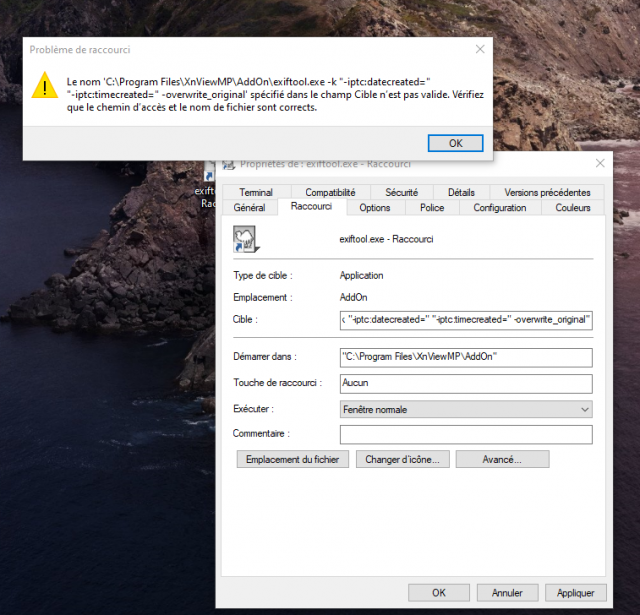Close the Propriétés window
Viewport: 640px width, 615px height.
pyautogui.click(x=600, y=163)
